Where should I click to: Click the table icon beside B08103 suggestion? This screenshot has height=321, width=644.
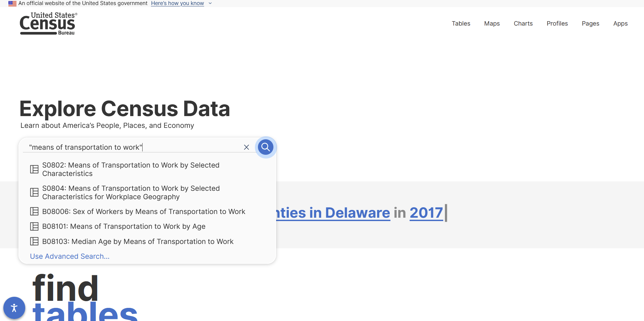(34, 241)
